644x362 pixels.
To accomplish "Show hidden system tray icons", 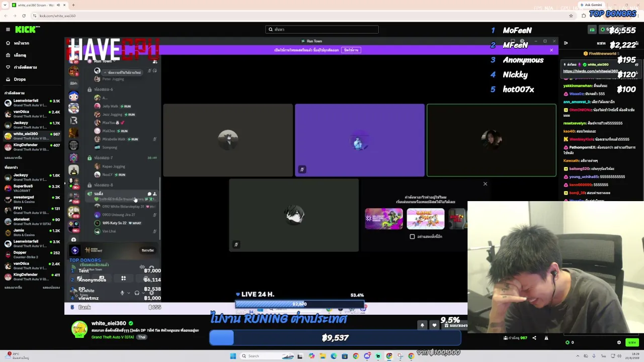I will point(577,356).
